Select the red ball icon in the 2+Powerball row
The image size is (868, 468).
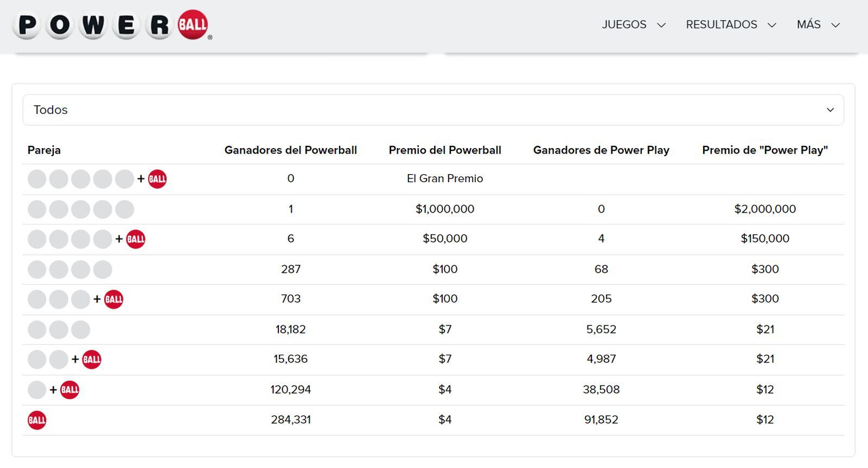93,358
